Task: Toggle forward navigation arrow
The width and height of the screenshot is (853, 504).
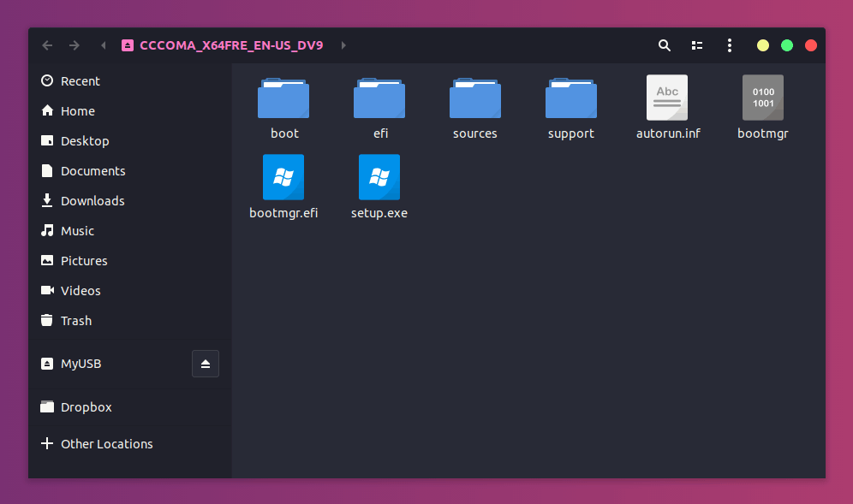Action: point(75,44)
